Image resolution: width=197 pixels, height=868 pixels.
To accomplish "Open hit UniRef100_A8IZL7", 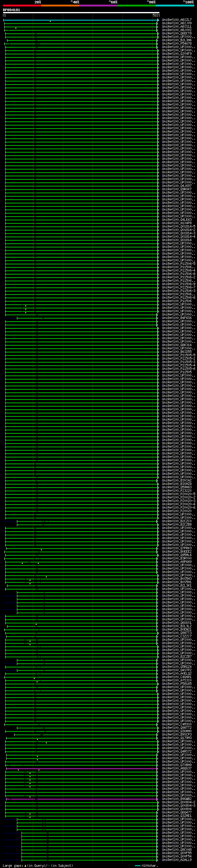I will [176, 20].
